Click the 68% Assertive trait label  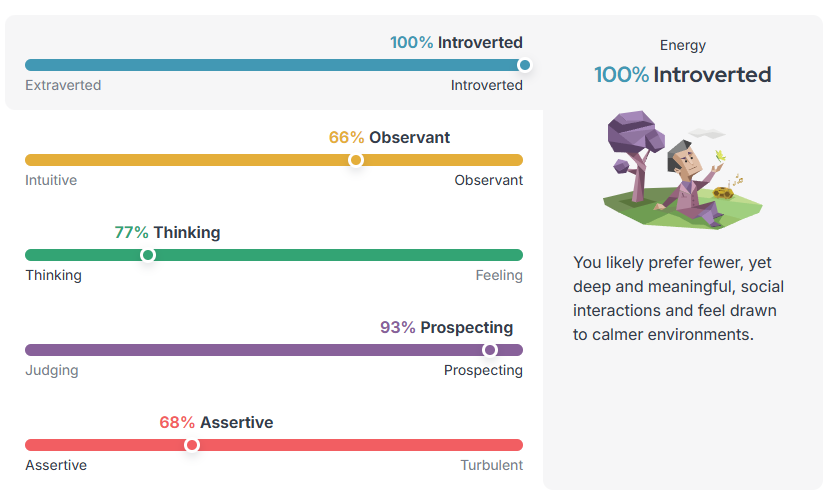tap(216, 422)
